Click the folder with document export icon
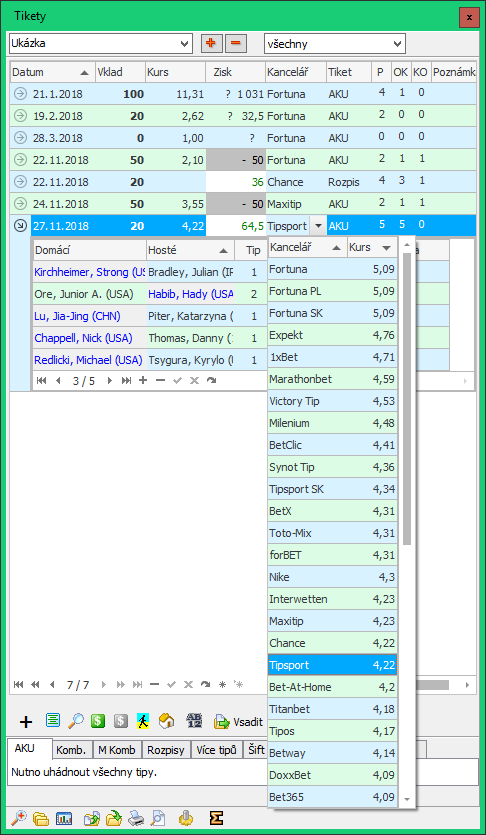 click(92, 818)
